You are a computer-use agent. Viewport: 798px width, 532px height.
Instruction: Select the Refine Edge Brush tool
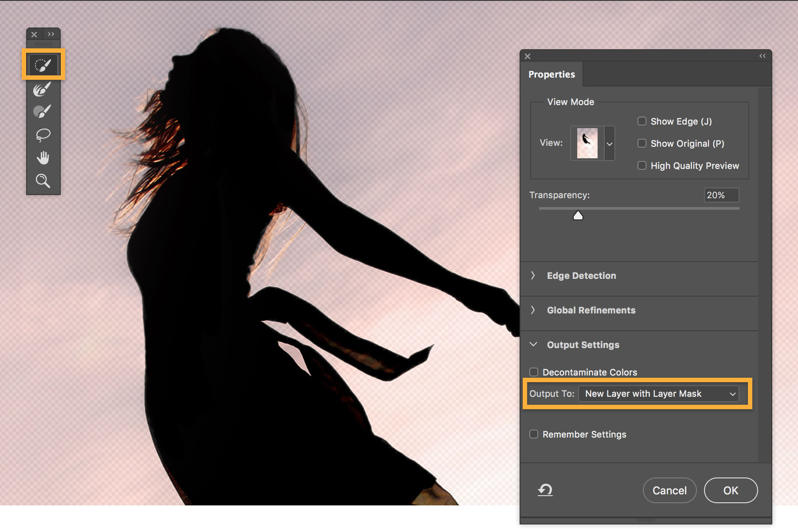click(43, 87)
